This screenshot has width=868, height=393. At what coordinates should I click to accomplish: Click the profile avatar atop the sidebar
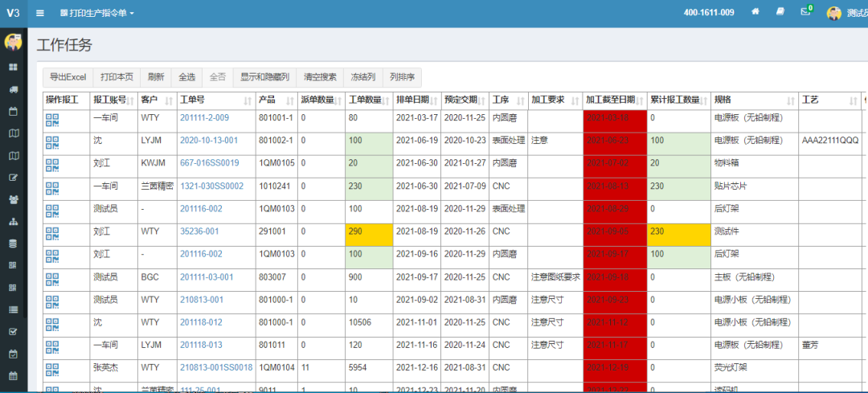pos(13,42)
